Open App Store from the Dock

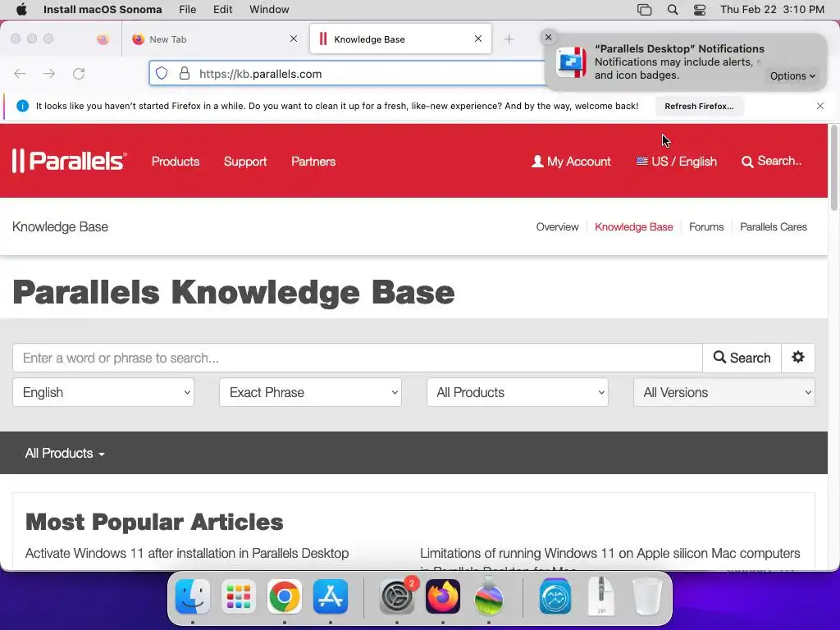tap(331, 596)
